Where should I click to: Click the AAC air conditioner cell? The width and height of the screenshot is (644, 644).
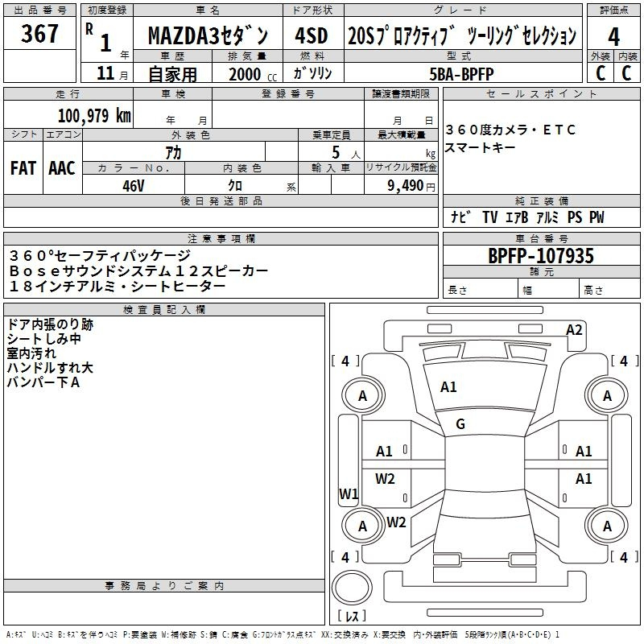click(x=62, y=168)
